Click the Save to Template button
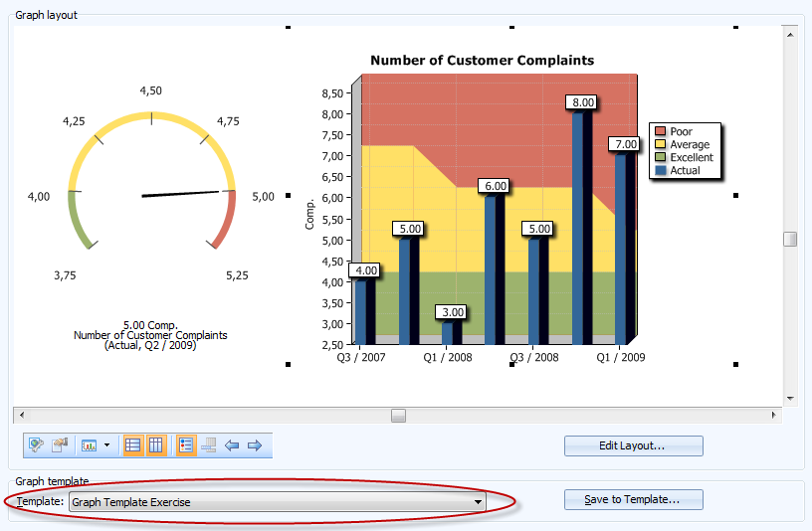The image size is (812, 531). [633, 499]
